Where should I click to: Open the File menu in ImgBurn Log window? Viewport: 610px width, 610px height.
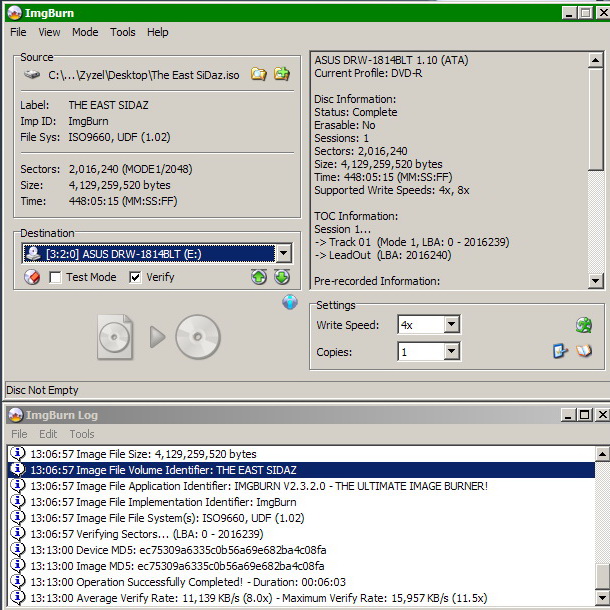(19, 434)
